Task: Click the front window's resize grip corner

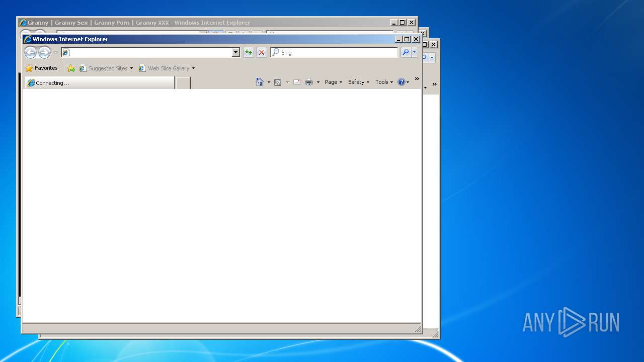Action: (418, 329)
